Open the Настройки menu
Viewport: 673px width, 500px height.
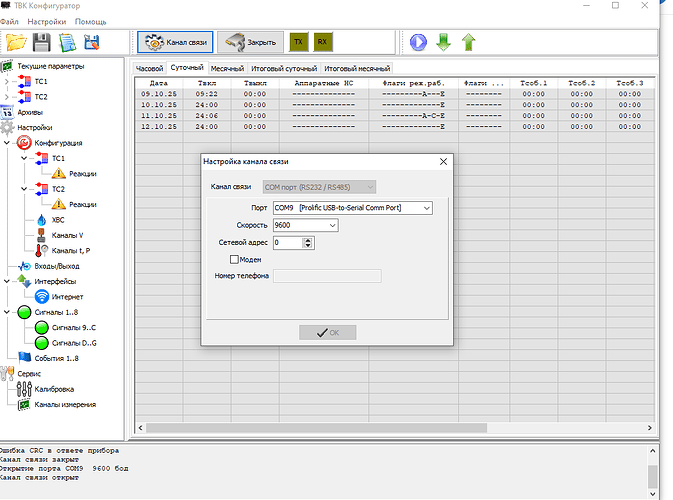click(47, 22)
